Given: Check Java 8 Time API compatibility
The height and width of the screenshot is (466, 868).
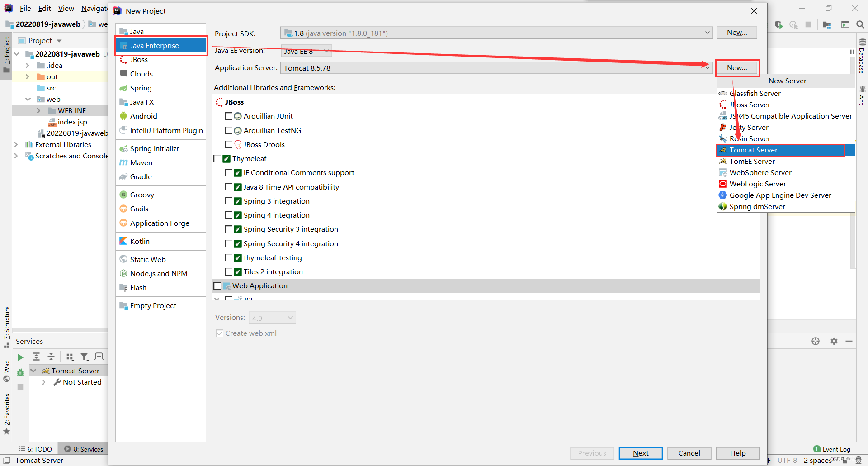Looking at the screenshot, I should [x=228, y=187].
